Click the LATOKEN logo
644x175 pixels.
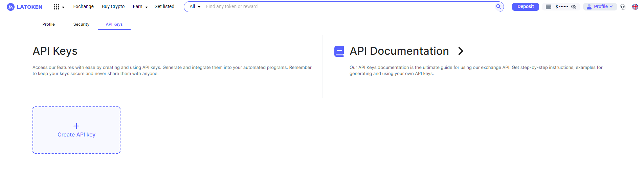coord(24,7)
